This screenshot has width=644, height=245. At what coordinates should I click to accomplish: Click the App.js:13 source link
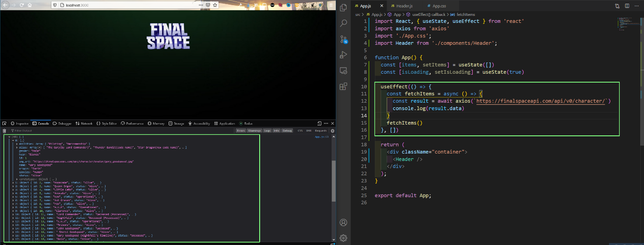[322, 137]
